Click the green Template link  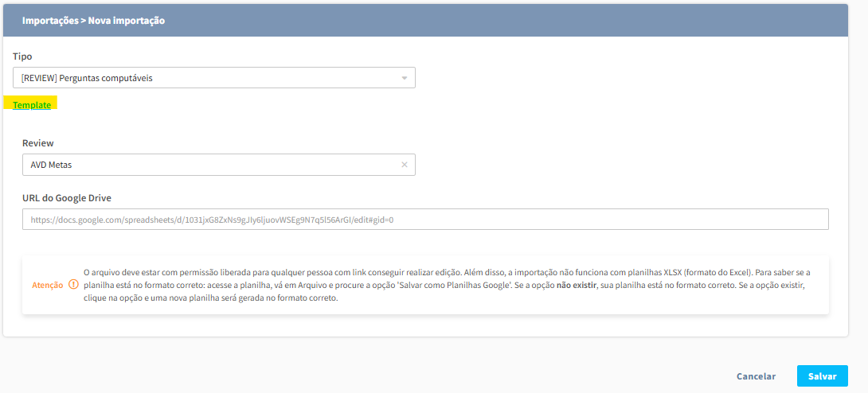(32, 105)
